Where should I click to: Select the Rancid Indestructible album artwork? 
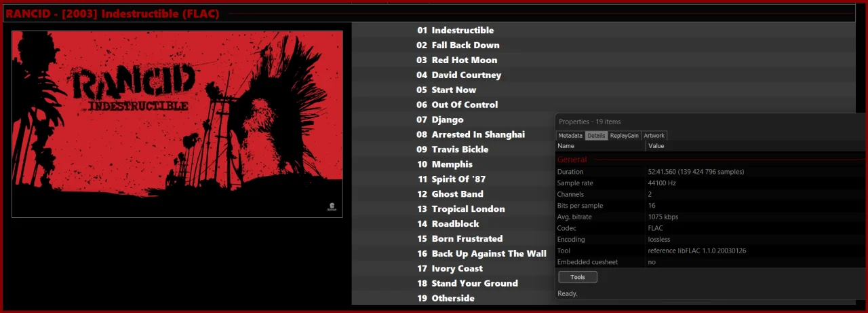[177, 124]
